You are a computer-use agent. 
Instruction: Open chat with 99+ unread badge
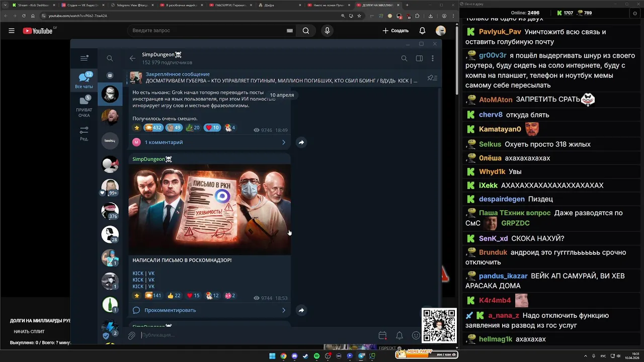pos(110,188)
